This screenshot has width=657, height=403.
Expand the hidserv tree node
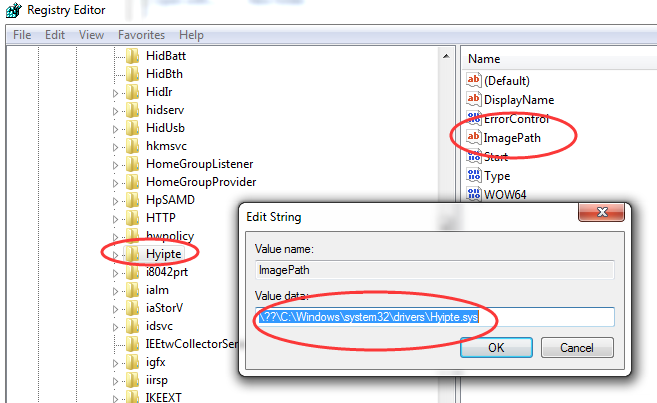[x=116, y=111]
